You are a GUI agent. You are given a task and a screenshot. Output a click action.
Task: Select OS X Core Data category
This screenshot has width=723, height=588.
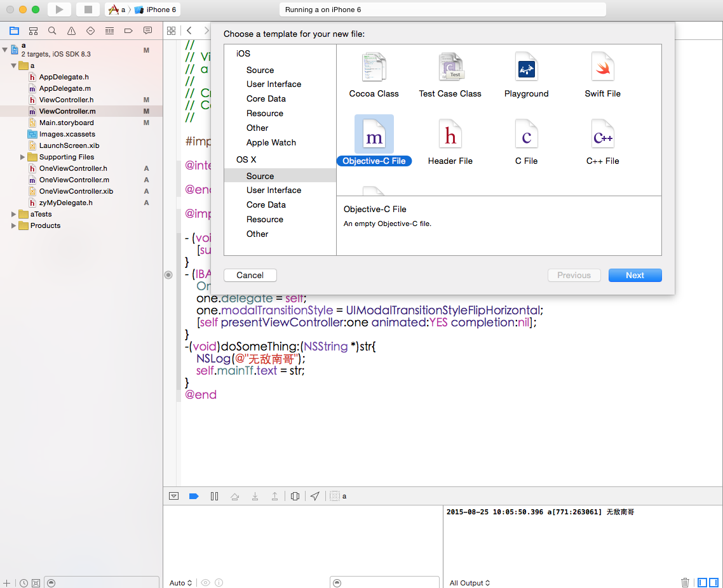tap(266, 204)
